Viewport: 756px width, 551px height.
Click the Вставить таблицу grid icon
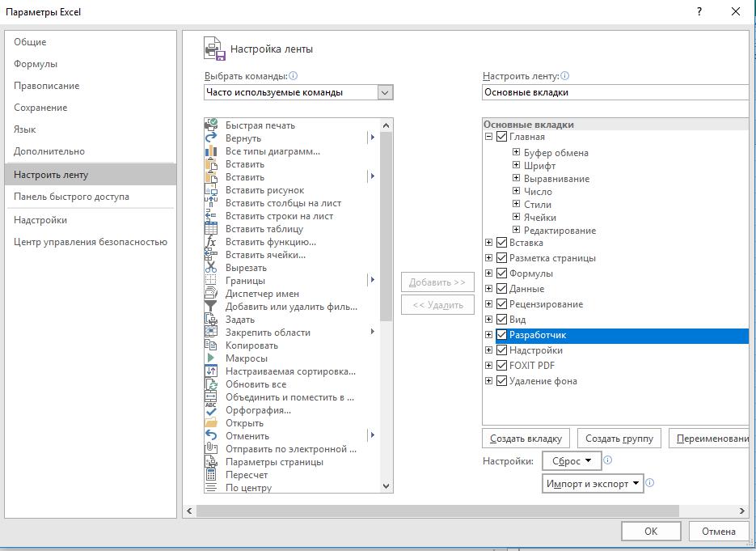click(211, 229)
